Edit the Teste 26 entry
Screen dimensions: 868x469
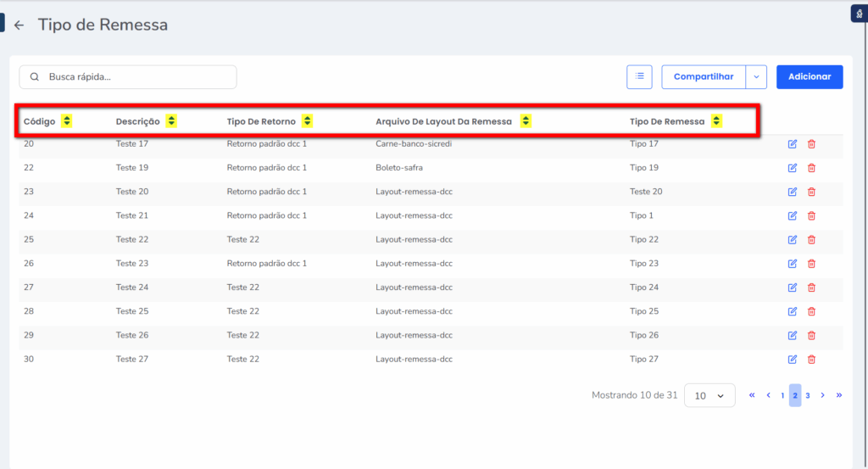coord(793,336)
